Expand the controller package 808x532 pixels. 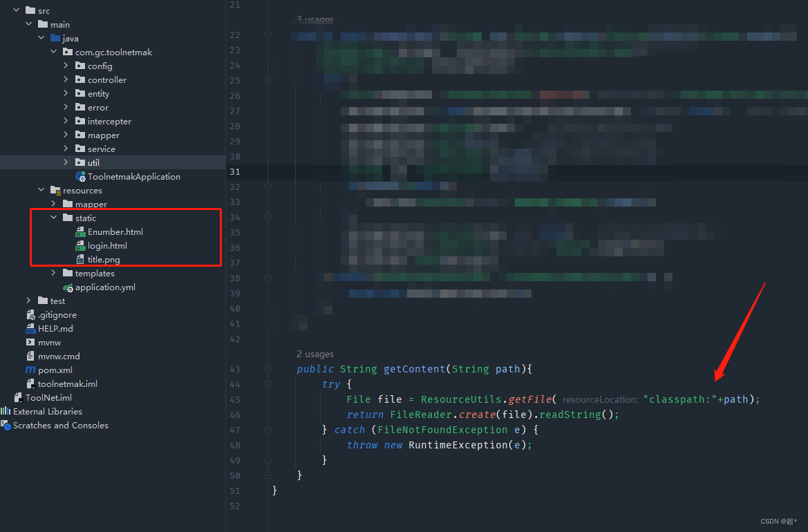coord(65,79)
